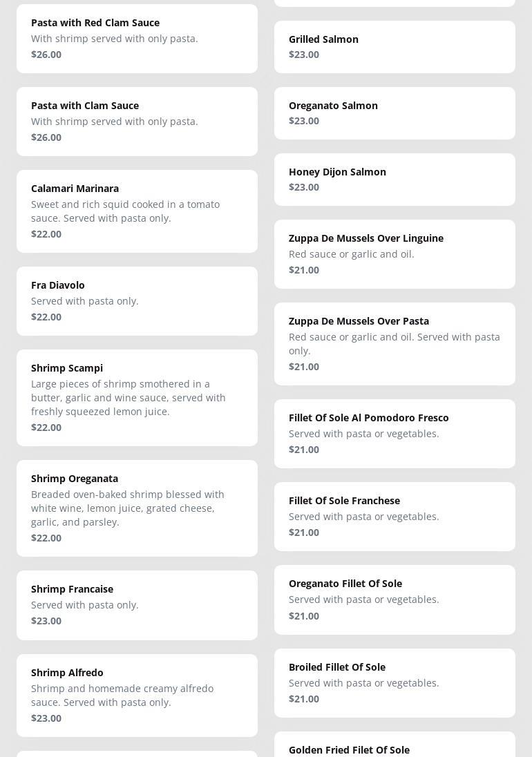532x757 pixels.
Task: Open the Pasta with Clam Sauce card
Action: click(x=137, y=122)
